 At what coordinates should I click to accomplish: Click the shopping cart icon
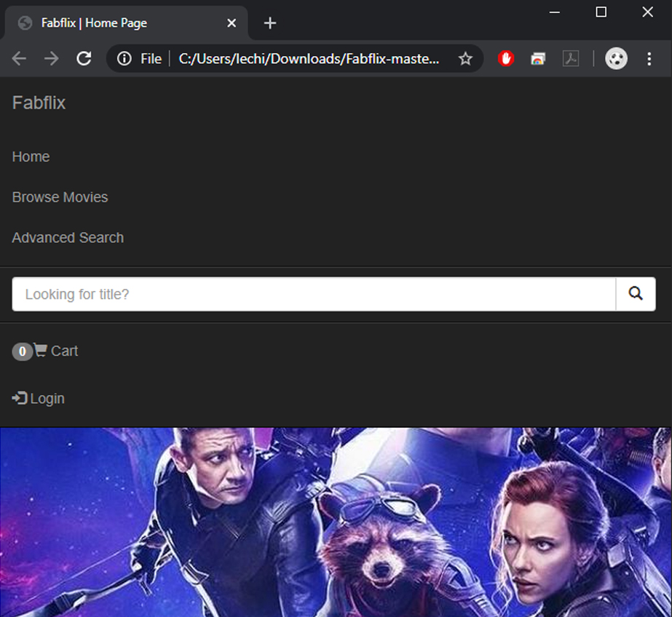(41, 351)
